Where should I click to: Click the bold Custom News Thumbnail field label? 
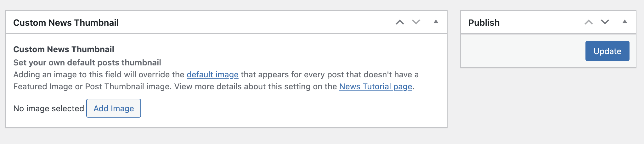click(x=64, y=49)
